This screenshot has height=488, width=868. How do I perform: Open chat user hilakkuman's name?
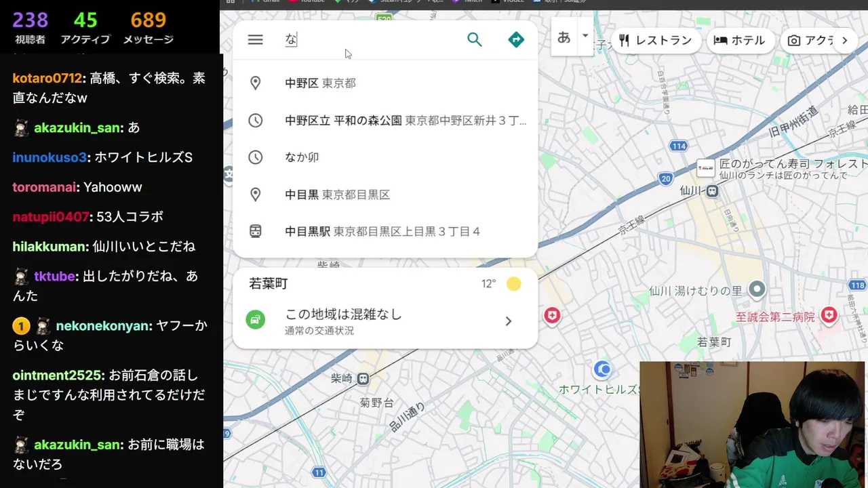(49, 247)
